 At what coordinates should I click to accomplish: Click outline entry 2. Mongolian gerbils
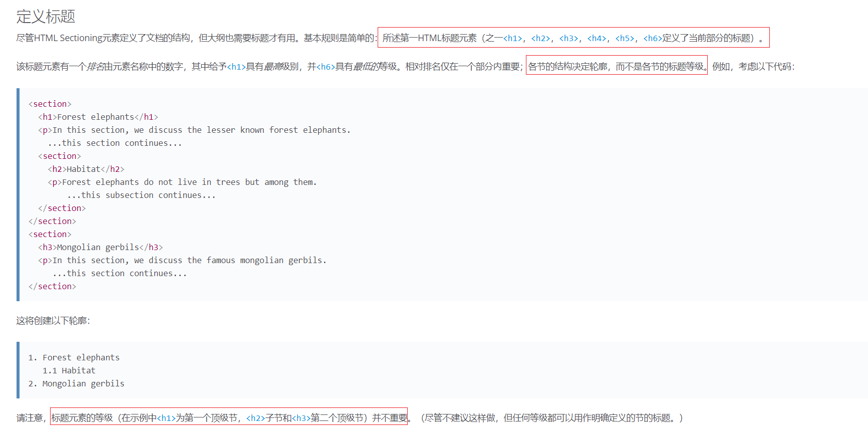76,383
